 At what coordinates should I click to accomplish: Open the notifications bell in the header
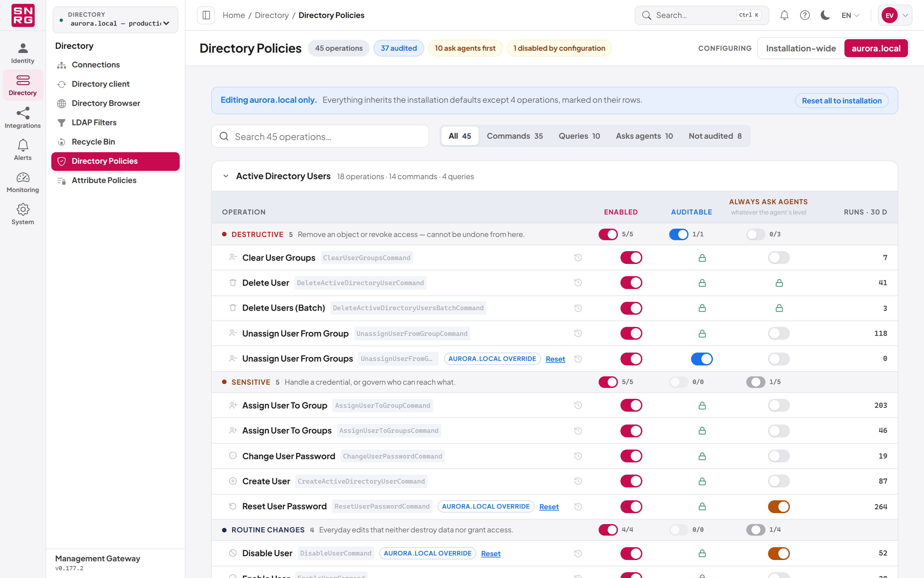pos(784,15)
